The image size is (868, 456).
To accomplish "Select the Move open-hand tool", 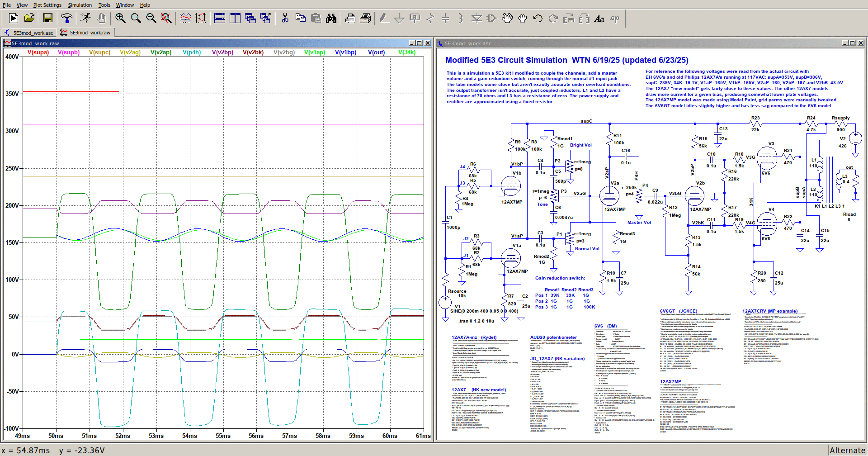I will (x=507, y=18).
